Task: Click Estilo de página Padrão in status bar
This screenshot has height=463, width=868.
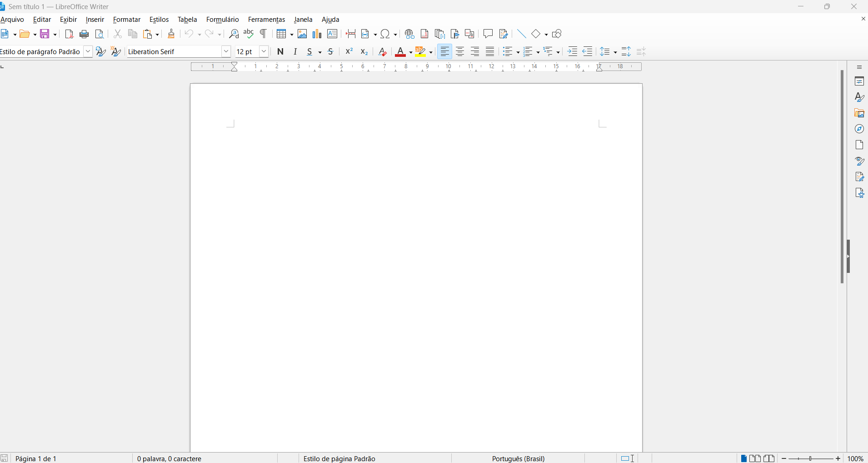Action: [x=339, y=458]
